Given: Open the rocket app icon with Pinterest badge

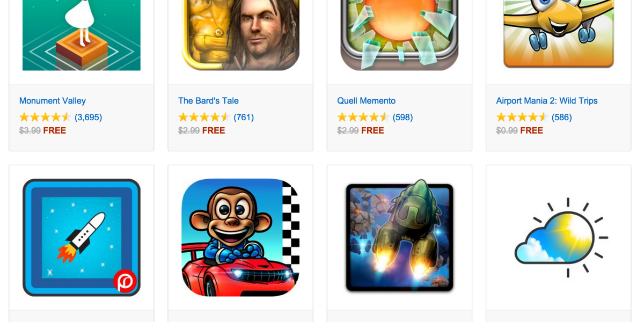Looking at the screenshot, I should click(82, 237).
